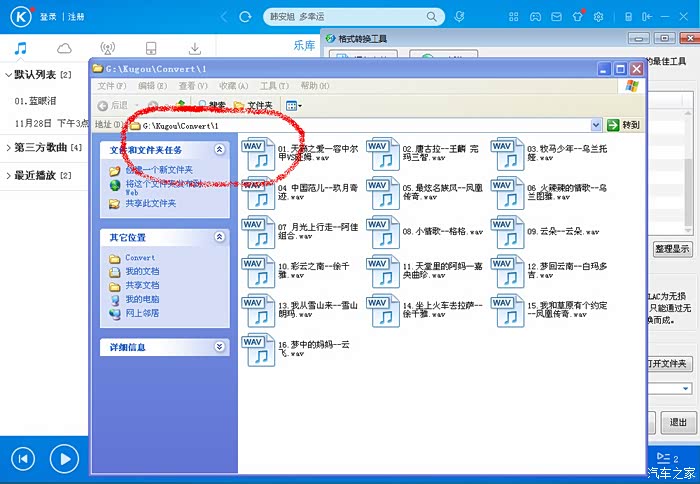
Task: Select the cloud music tab icon
Action: tap(64, 48)
